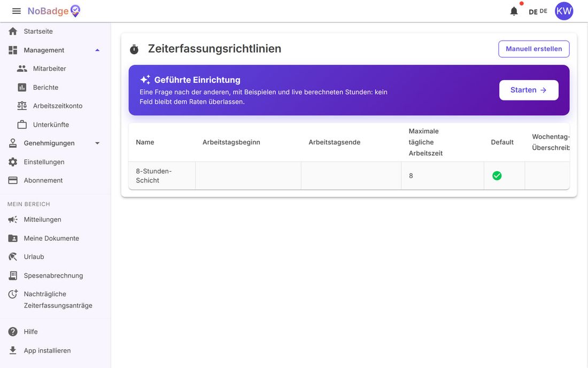588x368 pixels.
Task: Open Abonnement in sidebar
Action: pos(43,180)
